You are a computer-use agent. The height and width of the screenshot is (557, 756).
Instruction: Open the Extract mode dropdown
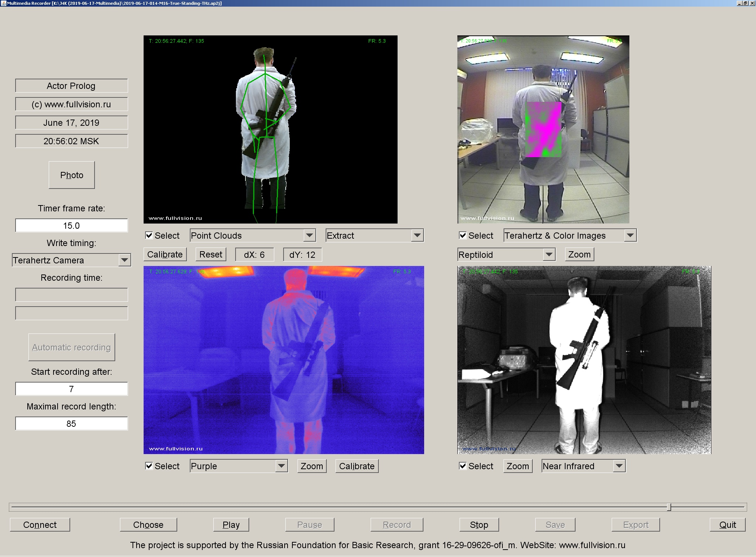click(x=374, y=235)
